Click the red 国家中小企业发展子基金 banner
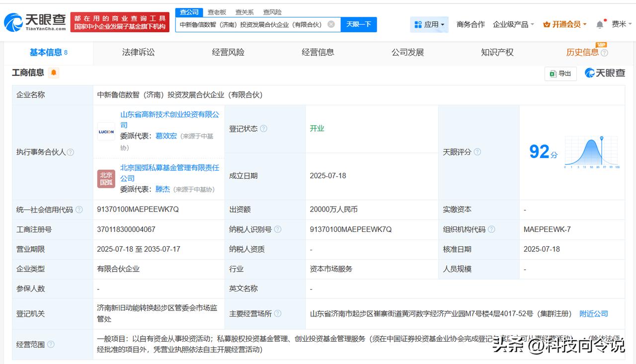Image resolution: width=636 pixels, height=364 pixels. 120,22
